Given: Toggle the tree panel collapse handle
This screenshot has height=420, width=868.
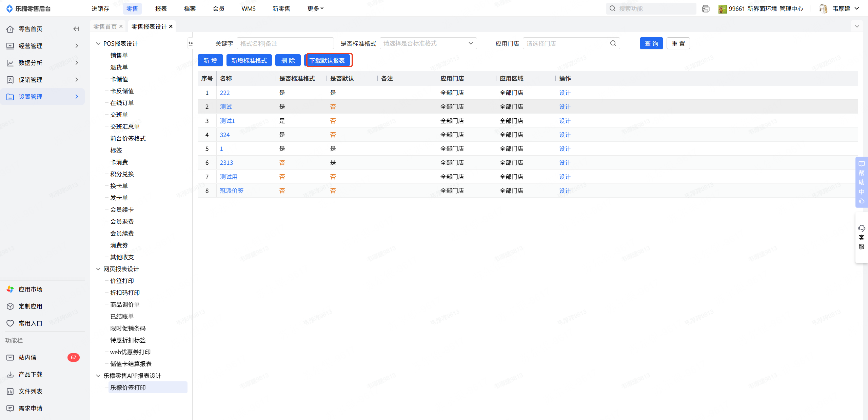Looking at the screenshot, I should [x=191, y=43].
